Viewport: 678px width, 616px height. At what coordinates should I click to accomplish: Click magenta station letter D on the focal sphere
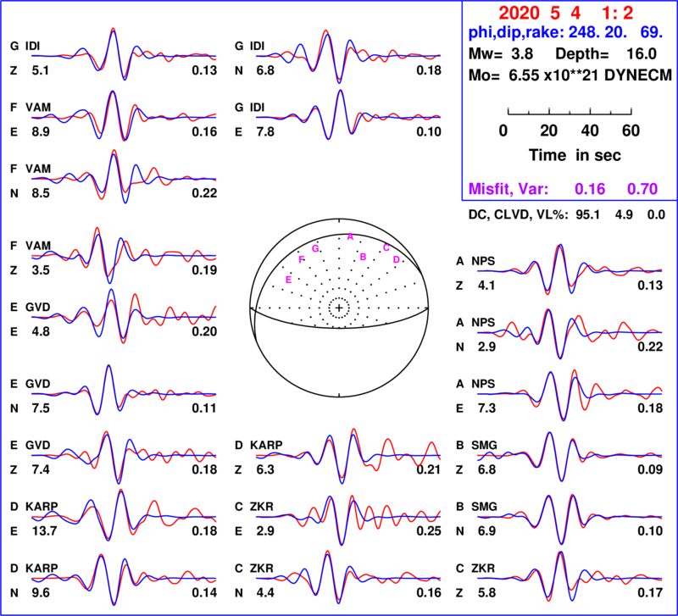[396, 259]
